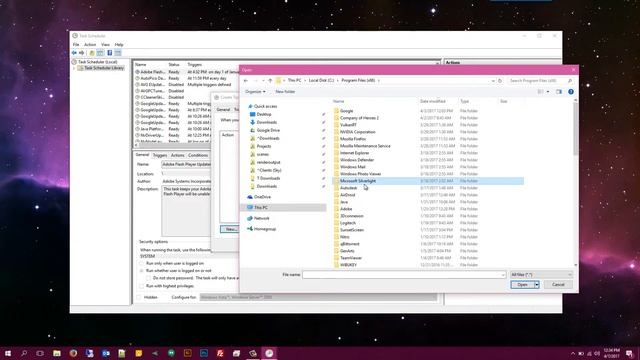This screenshot has height=360, width=640.
Task: Open Action Center notification icon
Action: tap(630, 353)
